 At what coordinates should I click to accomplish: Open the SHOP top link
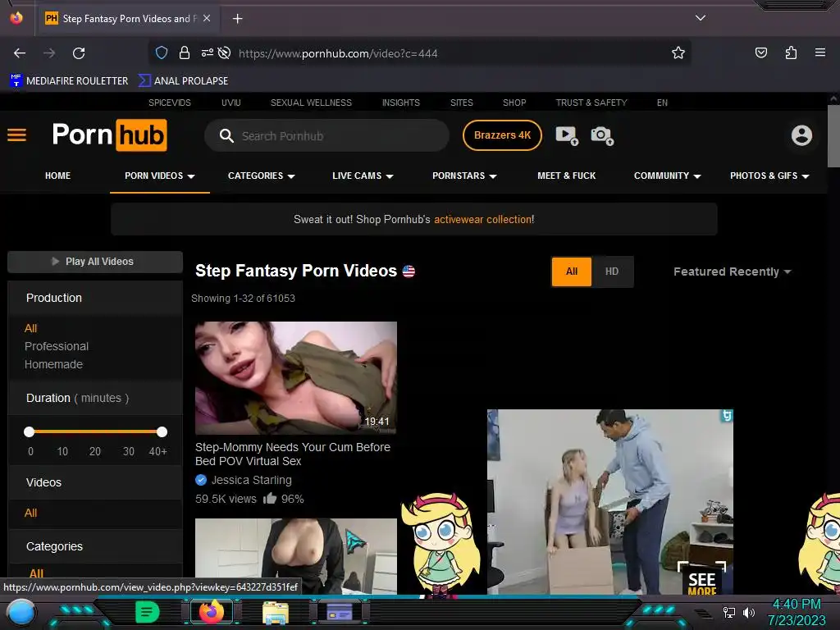pyautogui.click(x=514, y=103)
